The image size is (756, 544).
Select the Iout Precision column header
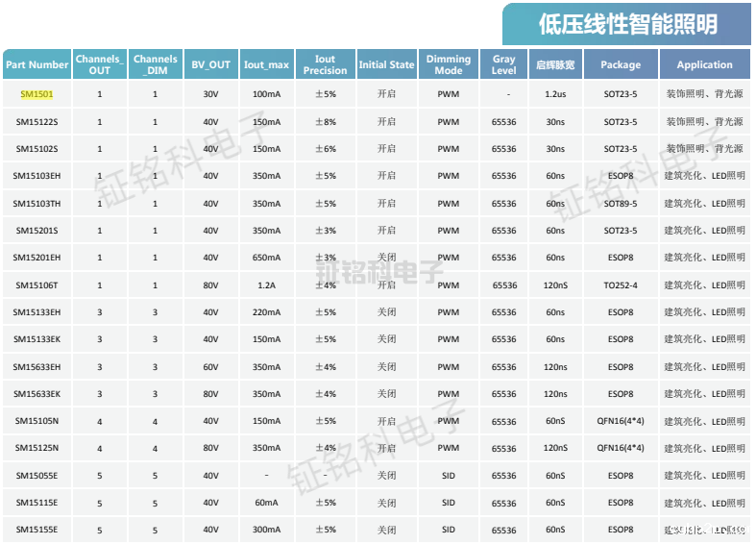(325, 64)
